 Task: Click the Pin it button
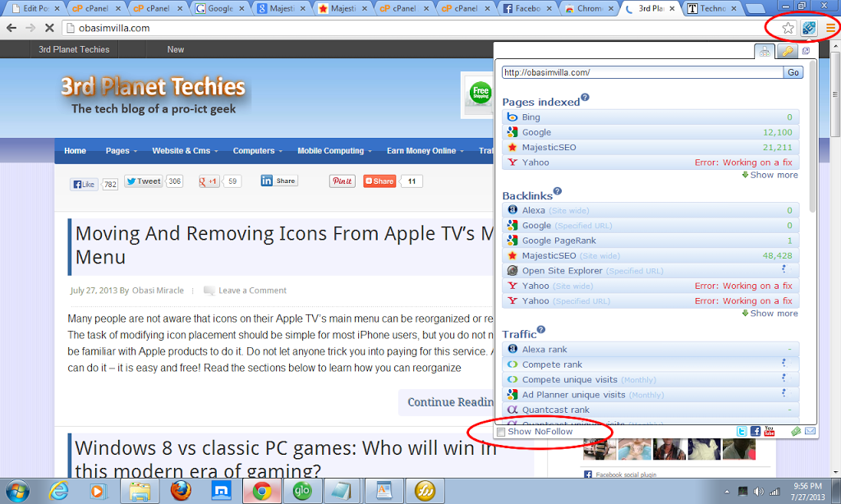342,181
